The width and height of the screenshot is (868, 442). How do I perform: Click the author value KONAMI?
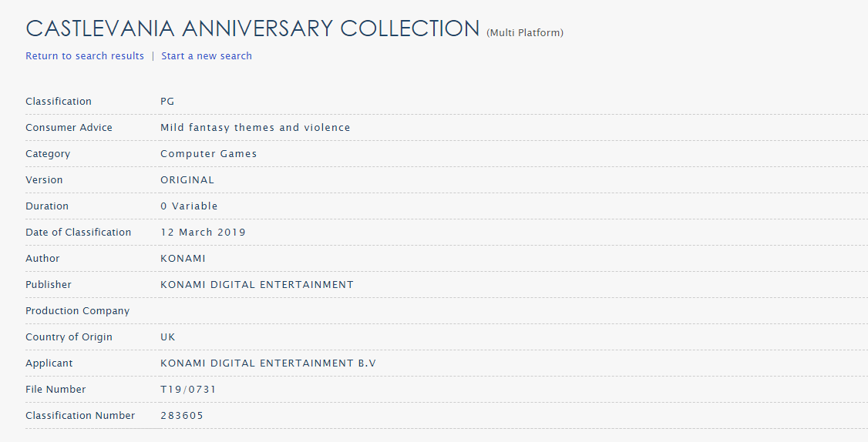[183, 259]
